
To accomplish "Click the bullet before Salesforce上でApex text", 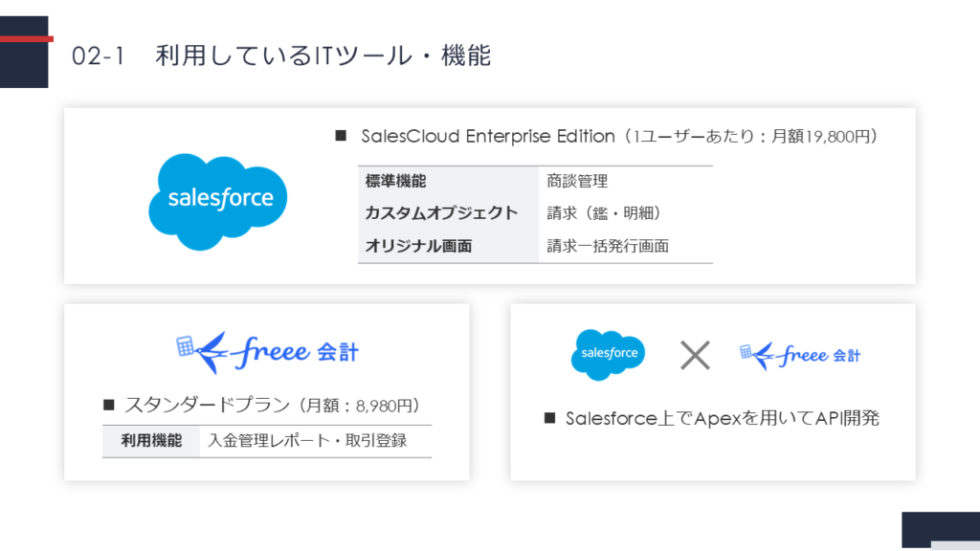I will (x=549, y=418).
